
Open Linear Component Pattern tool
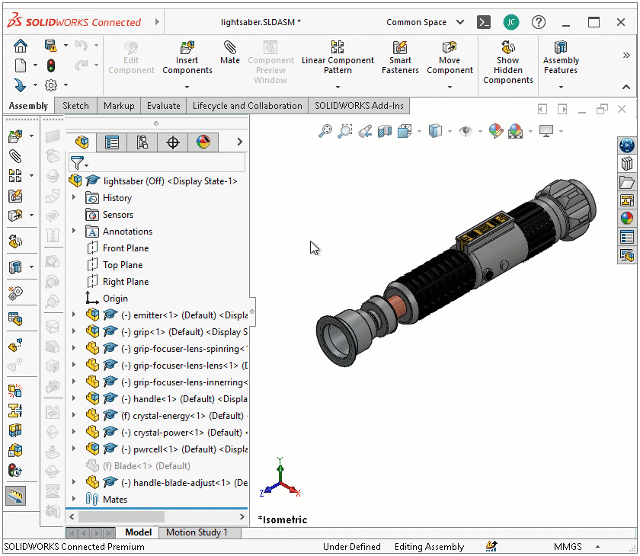[x=338, y=58]
